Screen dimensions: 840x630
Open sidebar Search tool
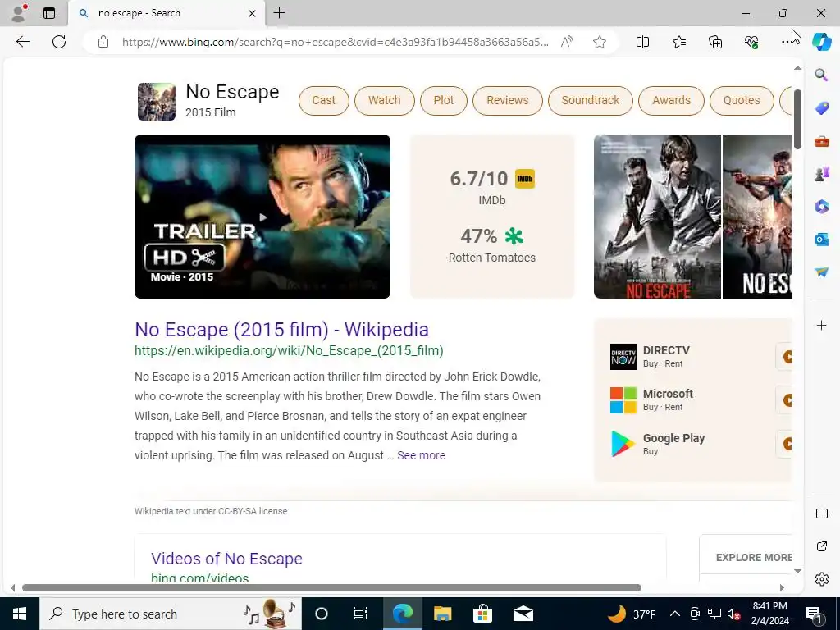pos(821,75)
